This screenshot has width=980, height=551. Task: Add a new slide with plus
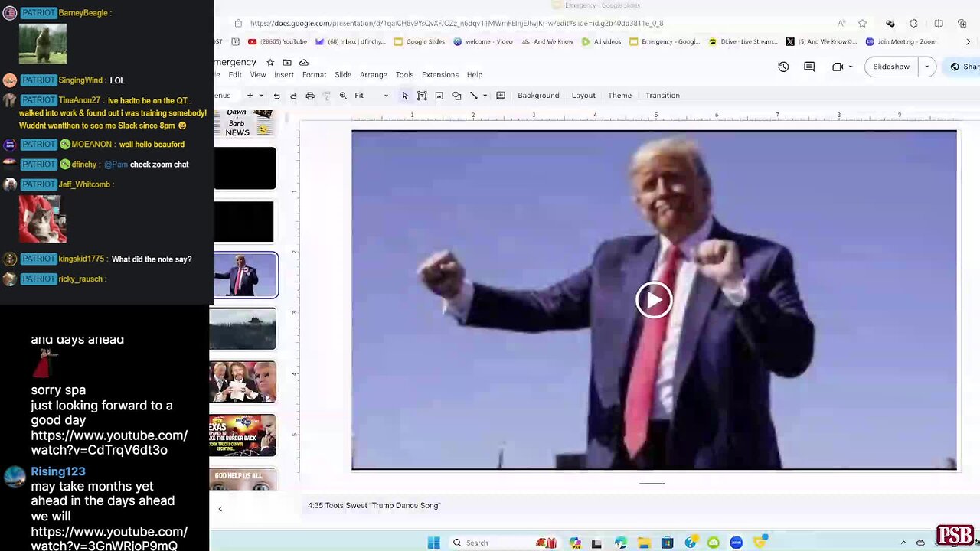tap(250, 96)
